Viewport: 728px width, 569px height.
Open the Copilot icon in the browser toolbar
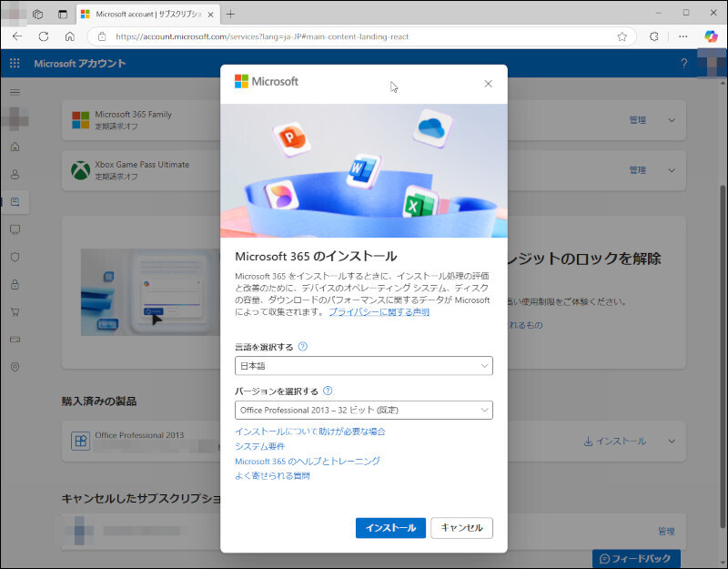pos(711,36)
